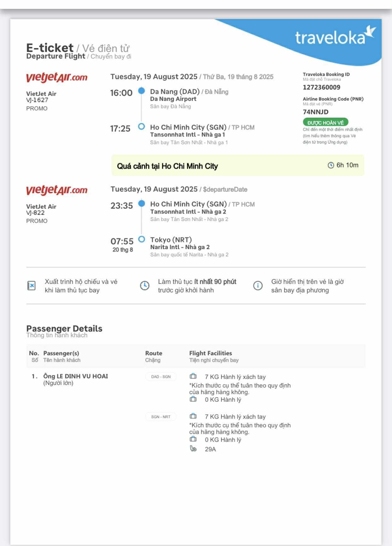
Task: Click the PNR code 74NNJD
Action: pyautogui.click(x=316, y=112)
